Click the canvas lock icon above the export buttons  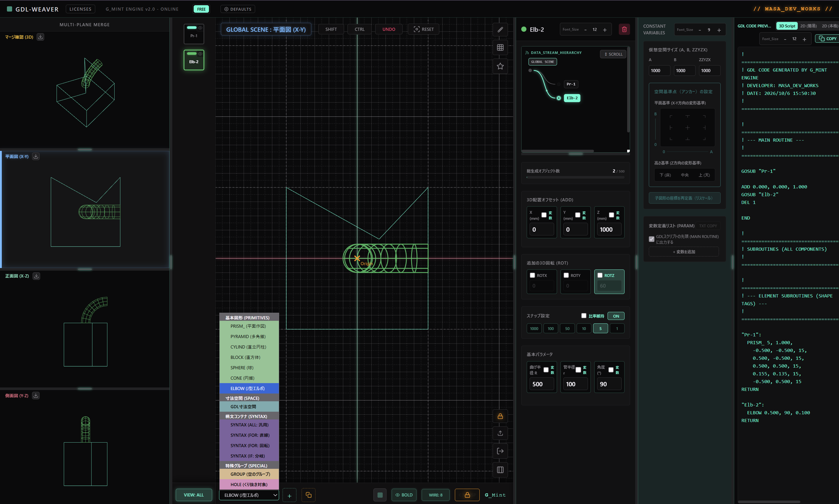click(x=500, y=416)
